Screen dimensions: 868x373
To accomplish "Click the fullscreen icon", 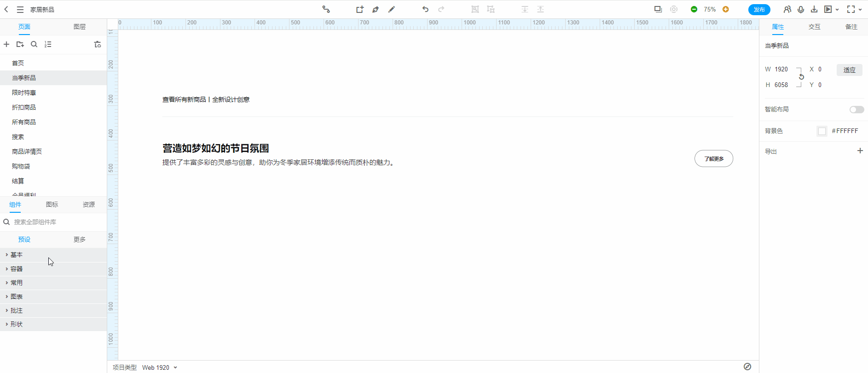I will [x=851, y=9].
